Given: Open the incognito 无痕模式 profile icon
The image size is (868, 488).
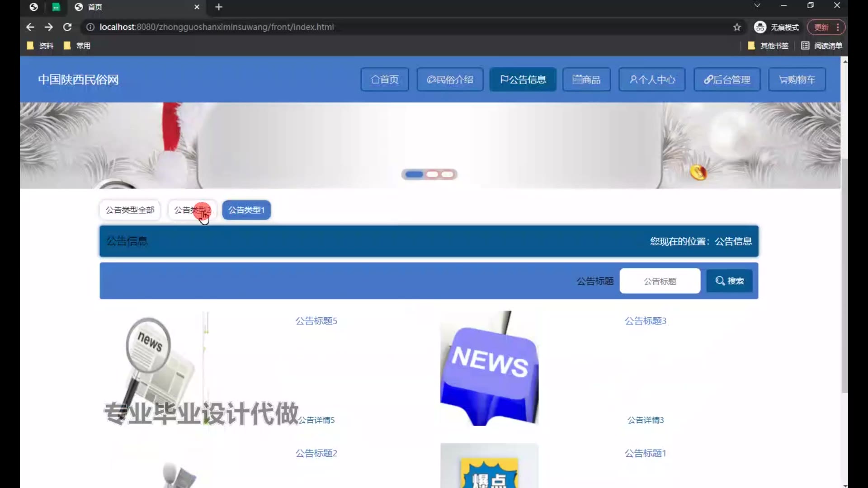Looking at the screenshot, I should click(x=776, y=27).
